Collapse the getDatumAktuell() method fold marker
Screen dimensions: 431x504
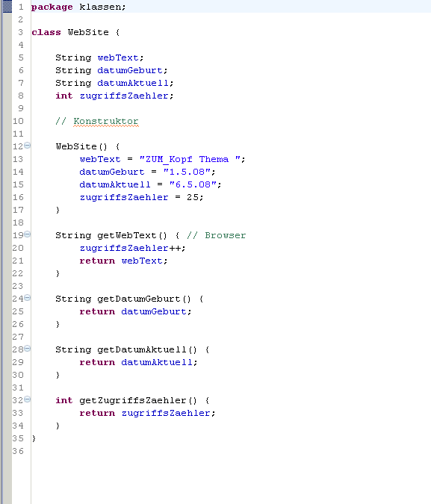28,348
